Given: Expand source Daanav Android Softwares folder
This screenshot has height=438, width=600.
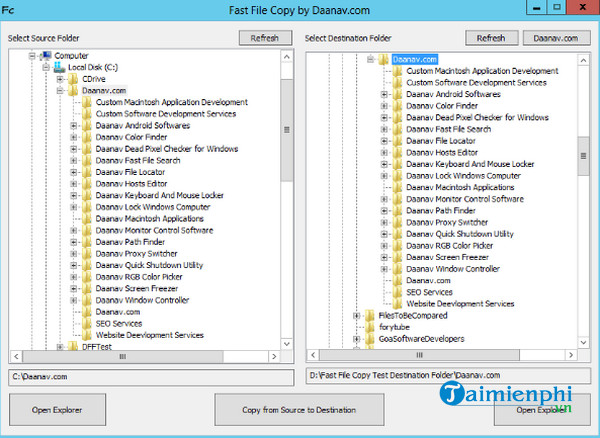Looking at the screenshot, I should [x=74, y=125].
